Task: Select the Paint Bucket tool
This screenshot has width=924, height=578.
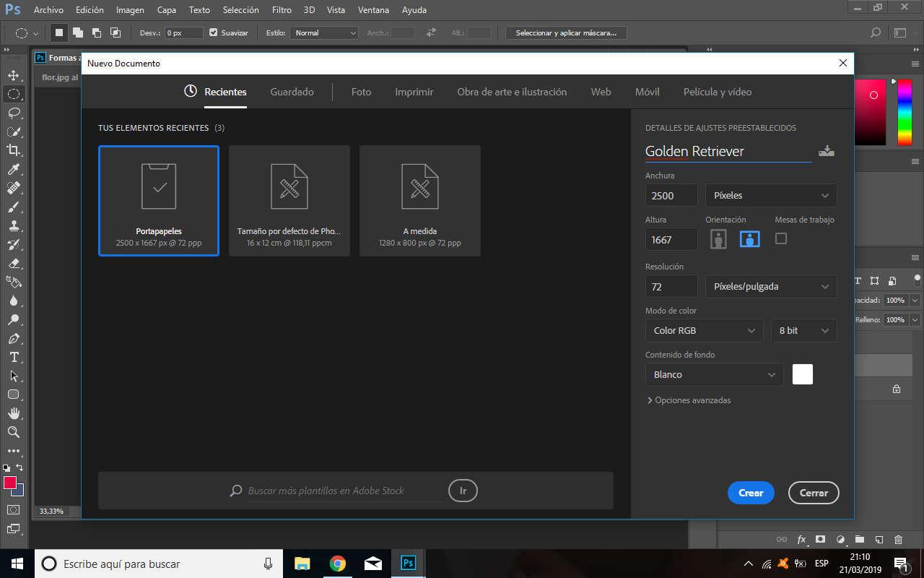Action: 13,282
